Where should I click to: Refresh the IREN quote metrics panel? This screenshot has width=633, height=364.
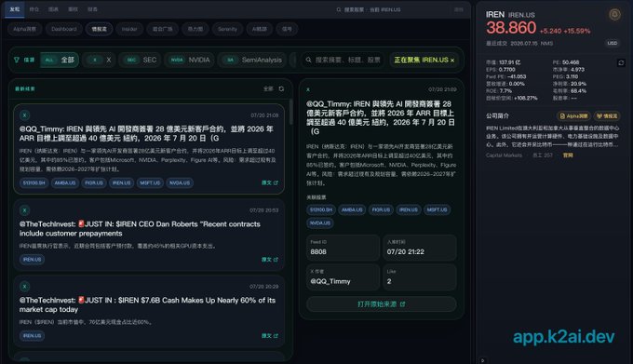621,62
